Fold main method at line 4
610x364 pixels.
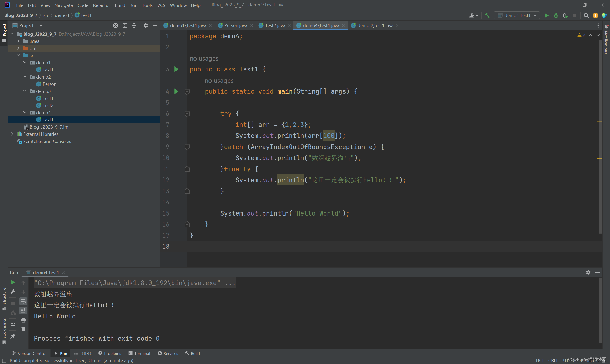click(187, 92)
